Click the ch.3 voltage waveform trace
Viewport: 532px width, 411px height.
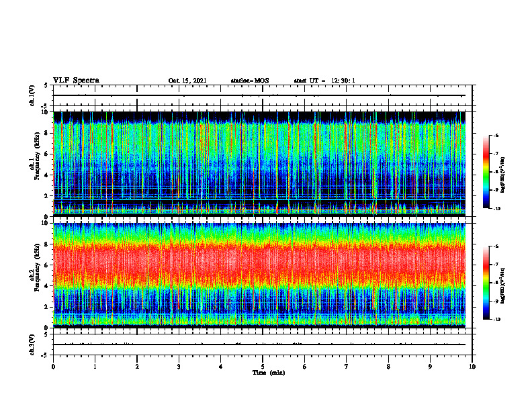tap(259, 345)
